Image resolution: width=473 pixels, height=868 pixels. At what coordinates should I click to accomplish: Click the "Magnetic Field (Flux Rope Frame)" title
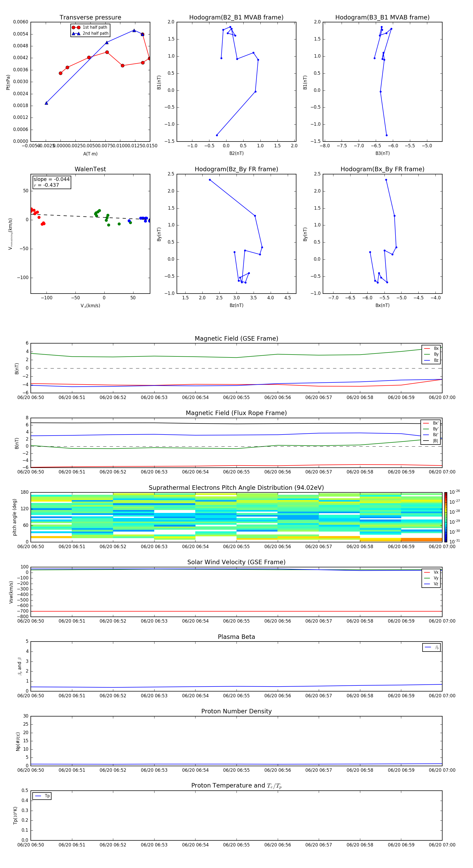[236, 413]
